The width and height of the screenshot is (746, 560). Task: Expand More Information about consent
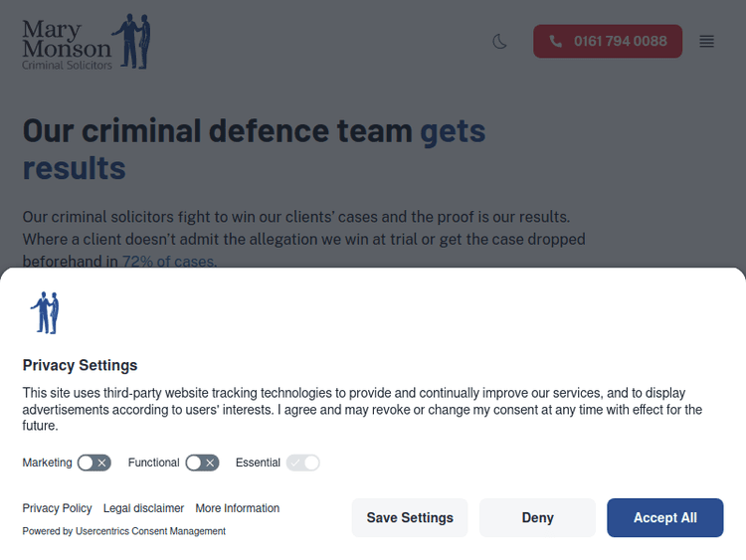click(237, 508)
